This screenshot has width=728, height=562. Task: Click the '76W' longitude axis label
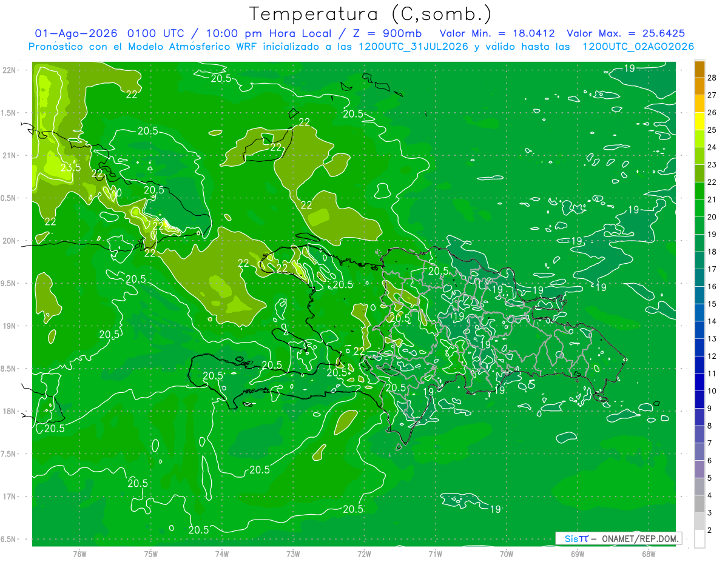pyautogui.click(x=79, y=553)
